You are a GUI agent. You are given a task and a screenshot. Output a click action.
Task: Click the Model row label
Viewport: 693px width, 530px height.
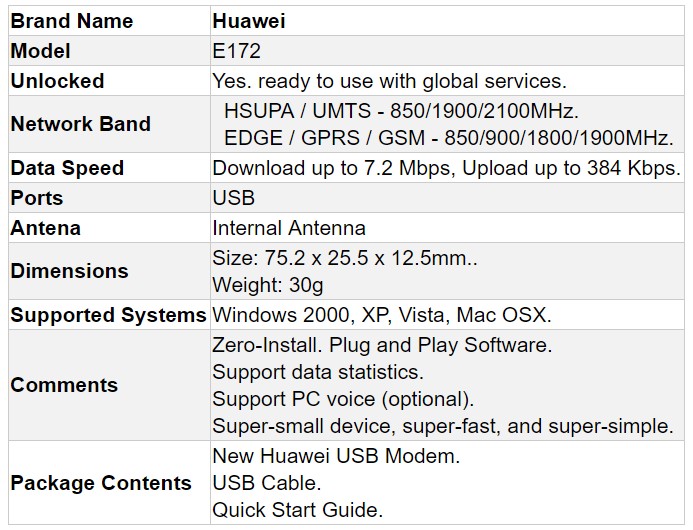click(41, 51)
